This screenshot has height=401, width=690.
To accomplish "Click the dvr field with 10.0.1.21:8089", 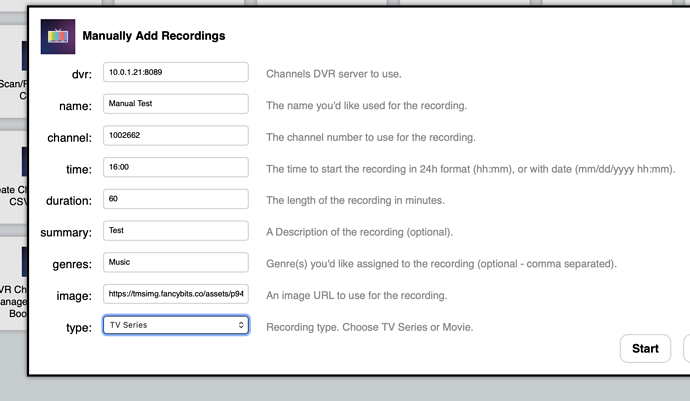I will pos(175,72).
